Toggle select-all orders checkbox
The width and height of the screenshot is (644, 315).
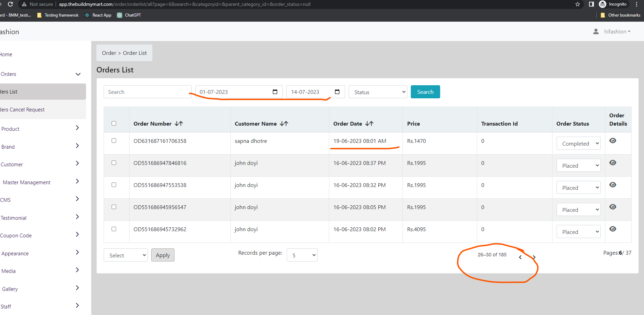[x=114, y=123]
